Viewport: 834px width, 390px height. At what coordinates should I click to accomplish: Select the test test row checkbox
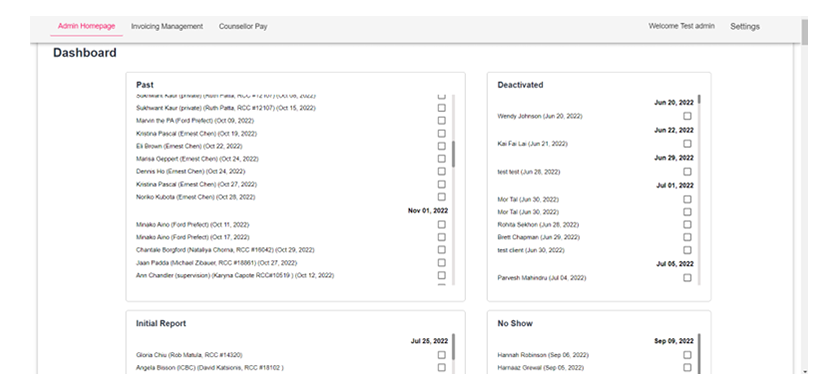click(687, 172)
